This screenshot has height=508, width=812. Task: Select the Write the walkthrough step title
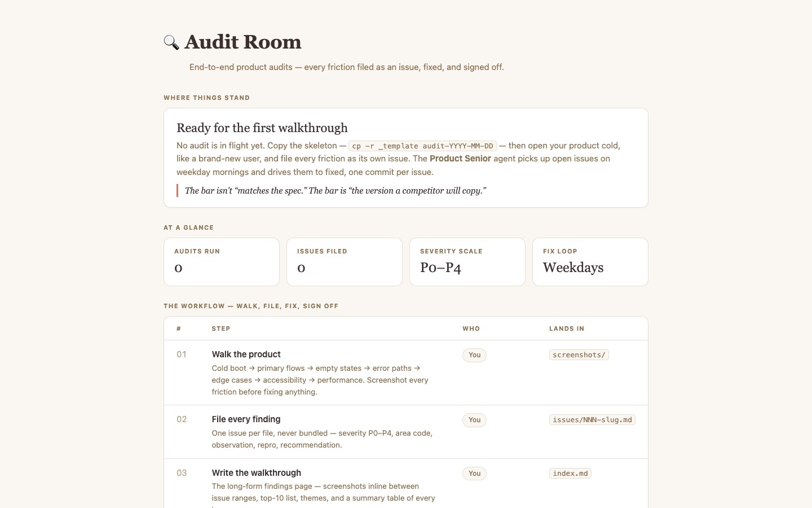(x=257, y=473)
